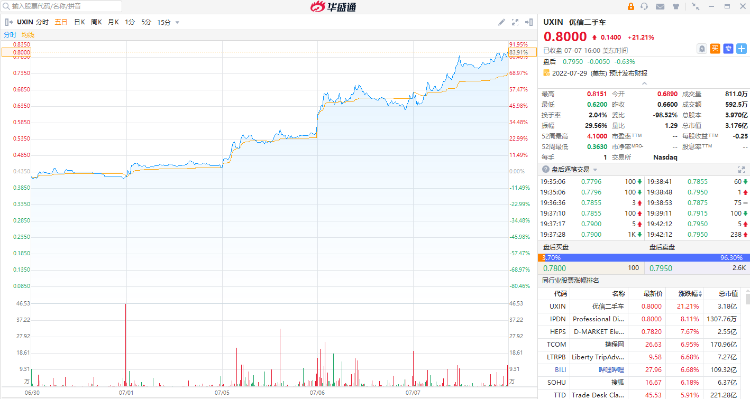Expand the after-hours trades dropdown
This screenshot has height=399, width=750.
595,169
